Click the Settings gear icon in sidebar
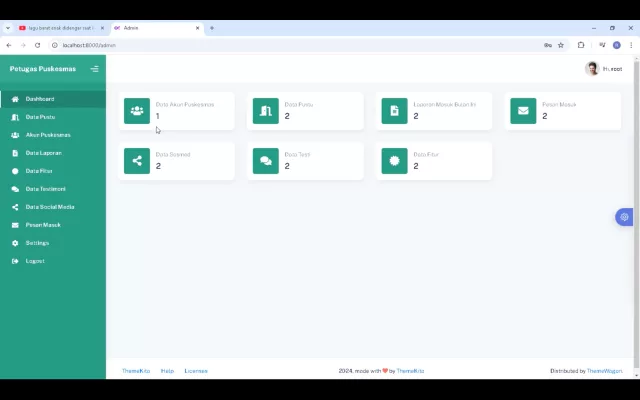Screen dimensions: 640x400 pos(15,243)
